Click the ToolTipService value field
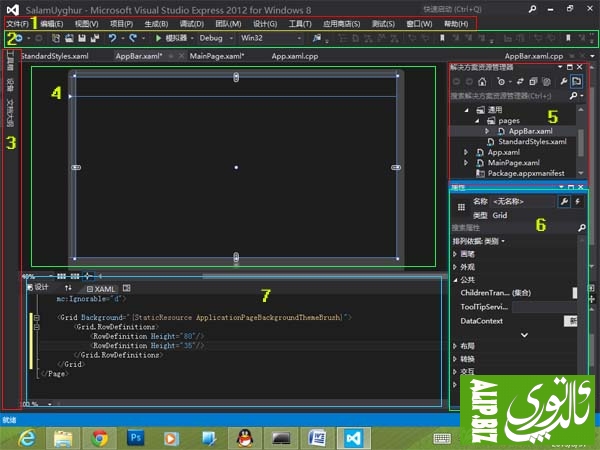Viewport: 600px width, 450px height. [x=545, y=307]
